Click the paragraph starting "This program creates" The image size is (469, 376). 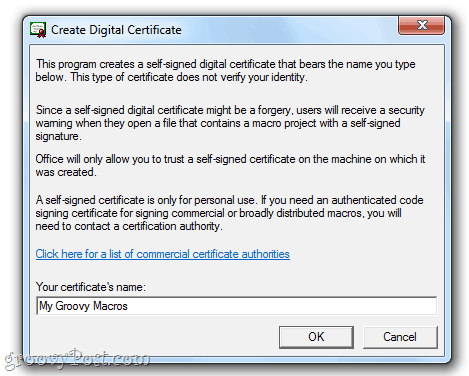click(225, 70)
